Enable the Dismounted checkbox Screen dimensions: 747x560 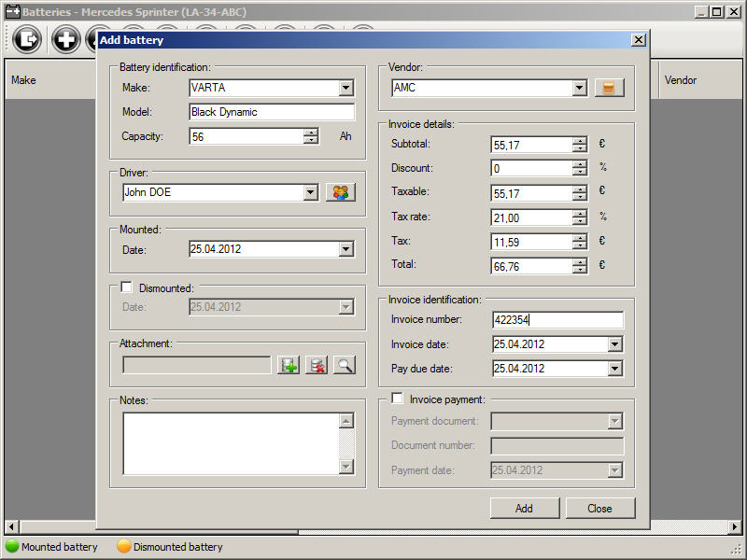pyautogui.click(x=127, y=287)
